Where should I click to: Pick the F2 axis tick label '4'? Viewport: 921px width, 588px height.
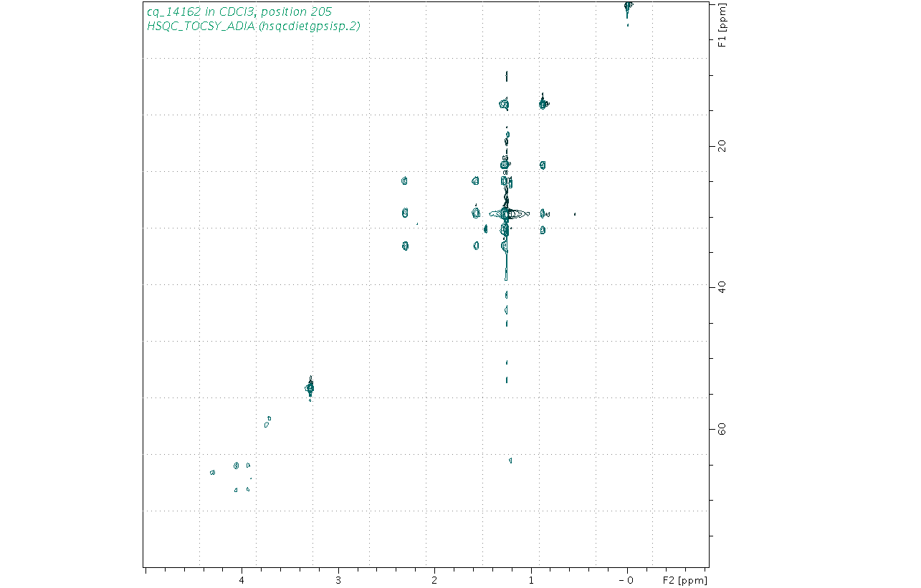(242, 579)
